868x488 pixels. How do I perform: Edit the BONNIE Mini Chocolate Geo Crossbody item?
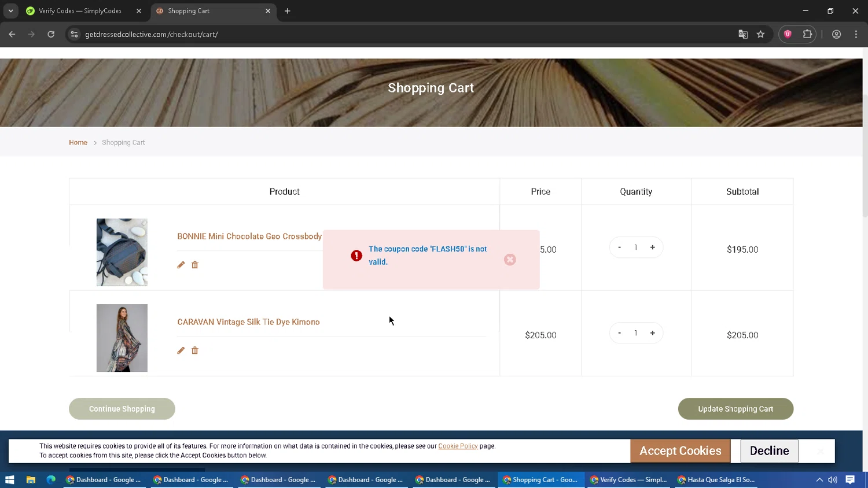click(x=181, y=265)
